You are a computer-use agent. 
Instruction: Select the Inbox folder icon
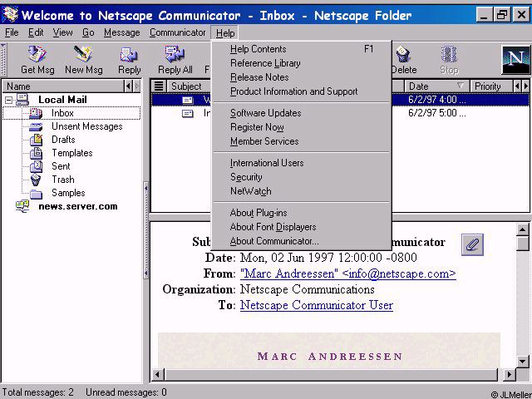(36, 113)
